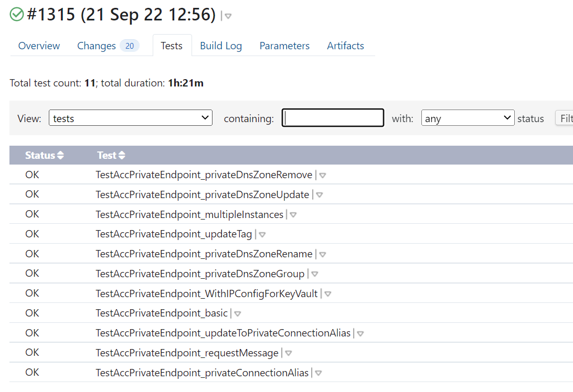Open the View dropdown set to tests
Screen dimensions: 573x392
[x=131, y=118]
